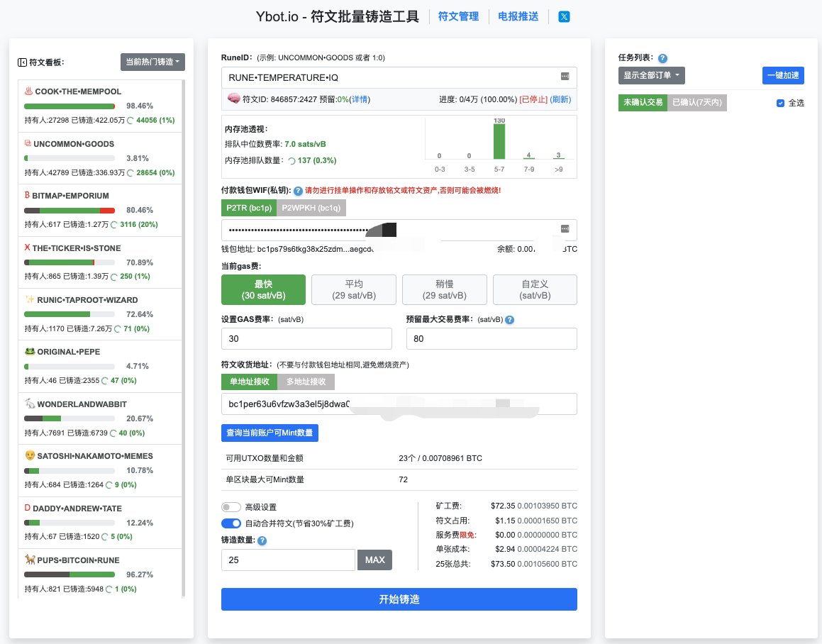Switch to the P2TR (bc1p) tab
Viewport: 822px width, 644px height.
249,209
